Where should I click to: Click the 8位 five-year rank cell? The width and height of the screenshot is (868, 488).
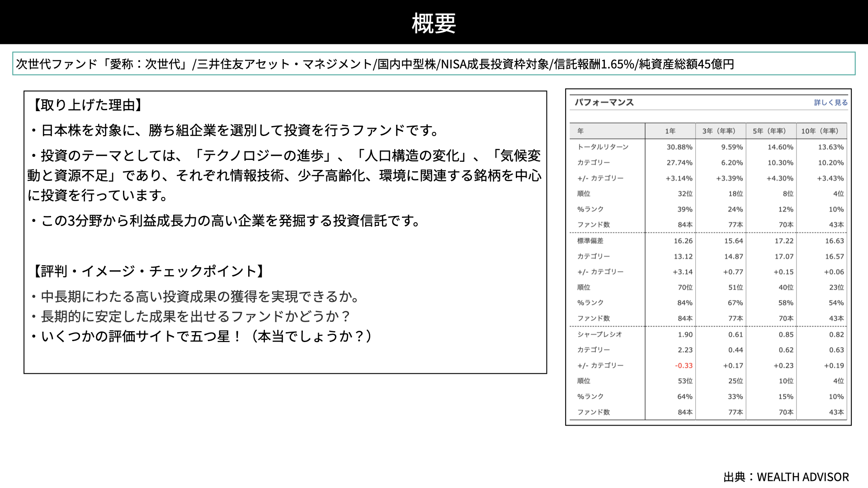click(x=788, y=193)
